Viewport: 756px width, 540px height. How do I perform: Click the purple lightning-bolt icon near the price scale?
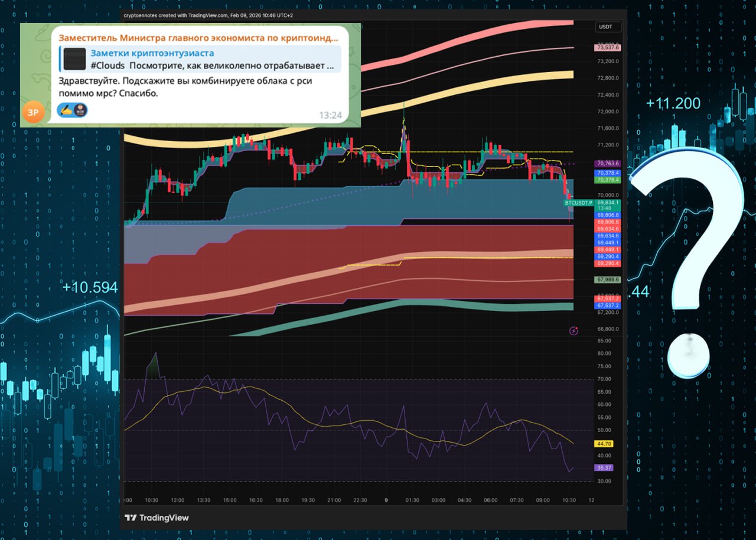pyautogui.click(x=573, y=331)
